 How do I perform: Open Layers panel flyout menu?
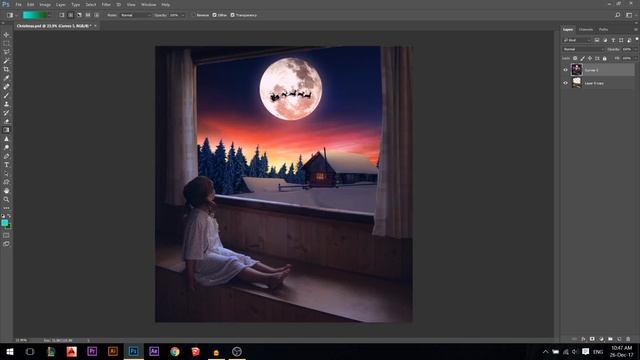click(x=636, y=29)
